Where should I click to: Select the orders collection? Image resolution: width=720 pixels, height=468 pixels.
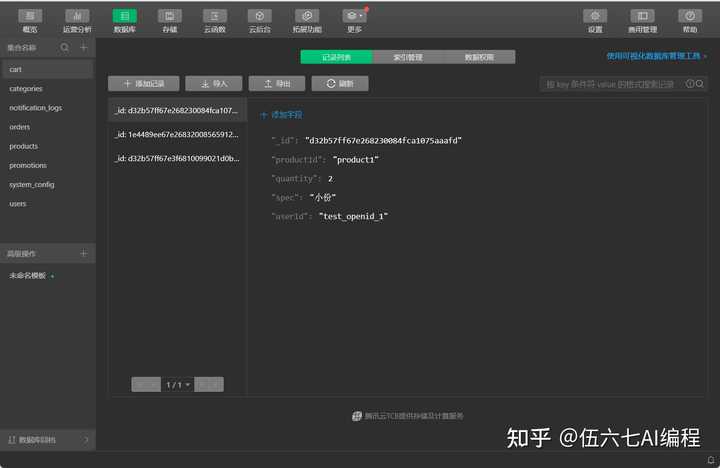pos(20,127)
